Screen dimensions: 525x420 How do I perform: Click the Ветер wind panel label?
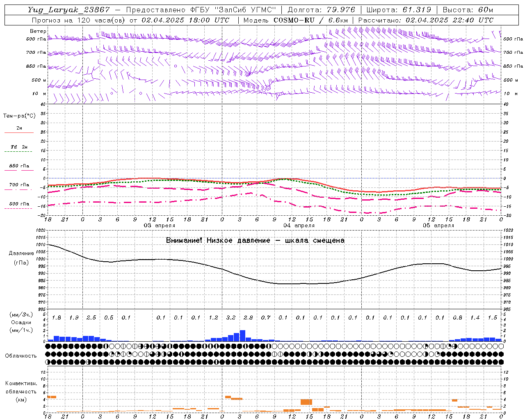pos(38,31)
